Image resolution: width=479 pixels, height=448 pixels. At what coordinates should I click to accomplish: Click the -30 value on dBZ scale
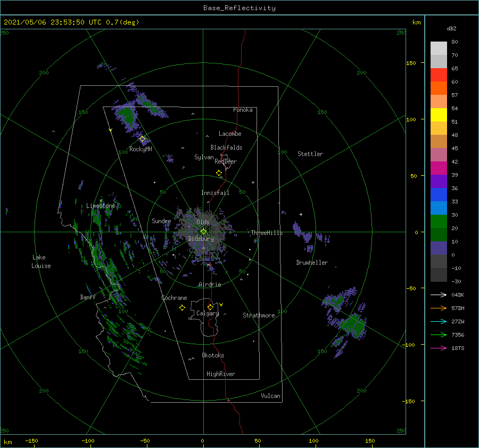pyautogui.click(x=456, y=281)
